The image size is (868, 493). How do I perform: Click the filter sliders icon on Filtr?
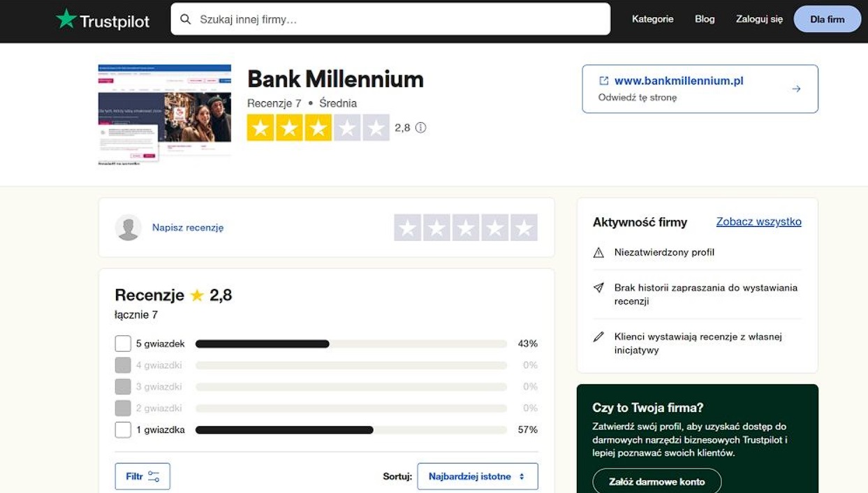pos(154,476)
